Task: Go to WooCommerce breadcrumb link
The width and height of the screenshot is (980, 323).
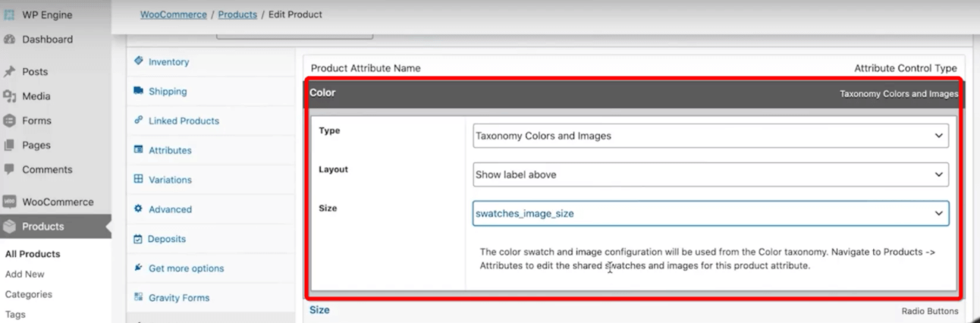Action: click(x=173, y=14)
